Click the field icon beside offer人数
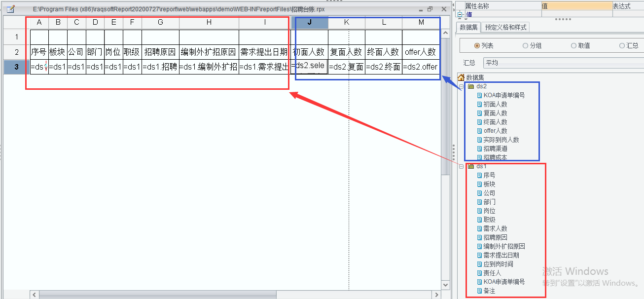The image size is (644, 299). click(x=479, y=131)
